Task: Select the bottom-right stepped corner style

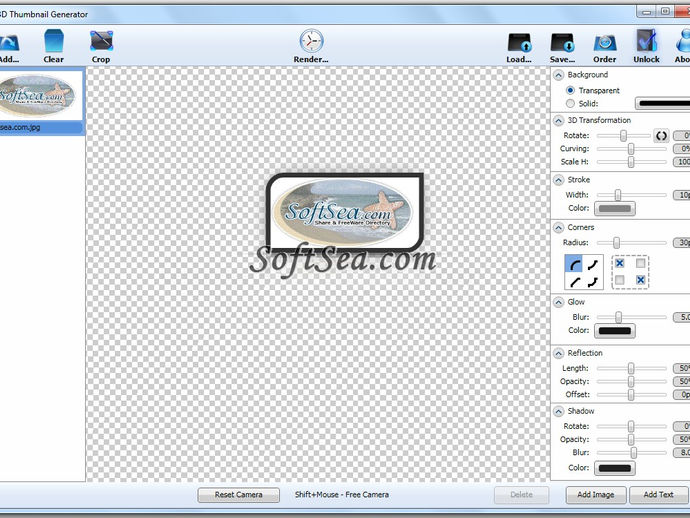Action: (x=593, y=282)
